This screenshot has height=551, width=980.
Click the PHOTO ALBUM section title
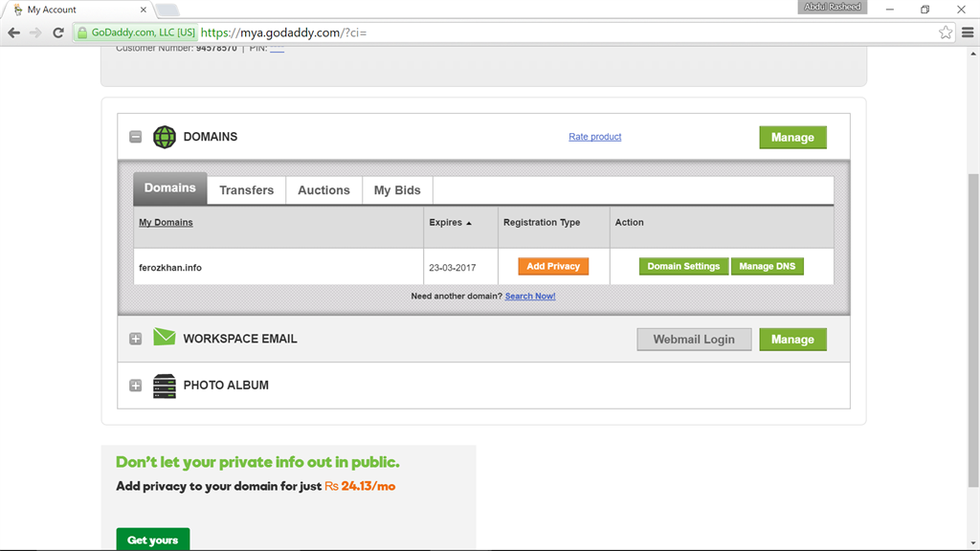pos(226,386)
